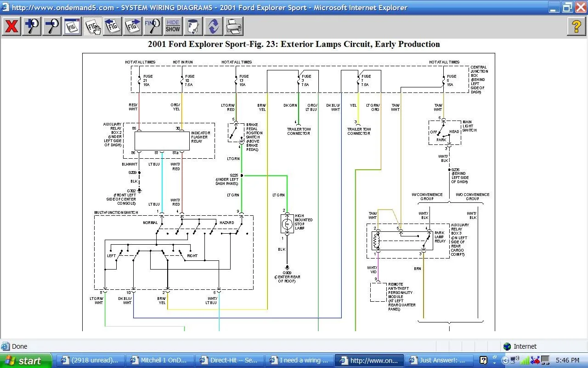
Task: Close the diagram with the red X icon
Action: point(11,26)
